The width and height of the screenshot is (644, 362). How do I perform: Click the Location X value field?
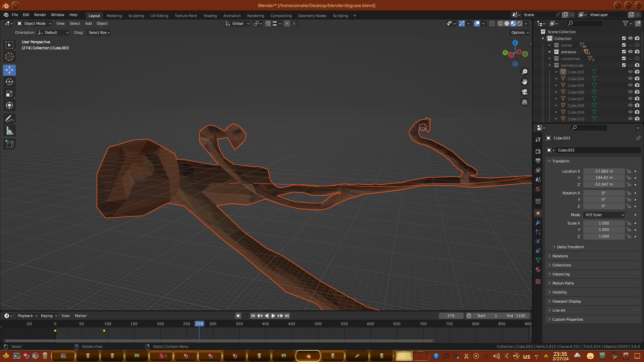coord(603,171)
